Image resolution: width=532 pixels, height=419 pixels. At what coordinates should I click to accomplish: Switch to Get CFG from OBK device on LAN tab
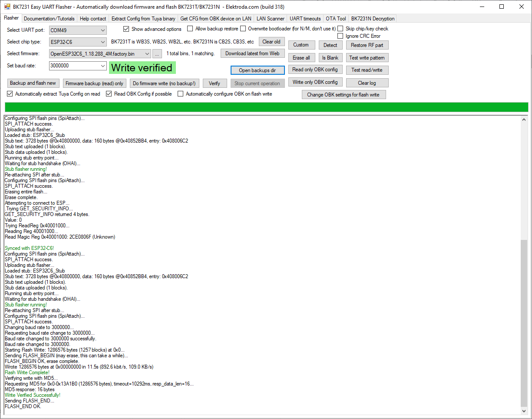(216, 19)
